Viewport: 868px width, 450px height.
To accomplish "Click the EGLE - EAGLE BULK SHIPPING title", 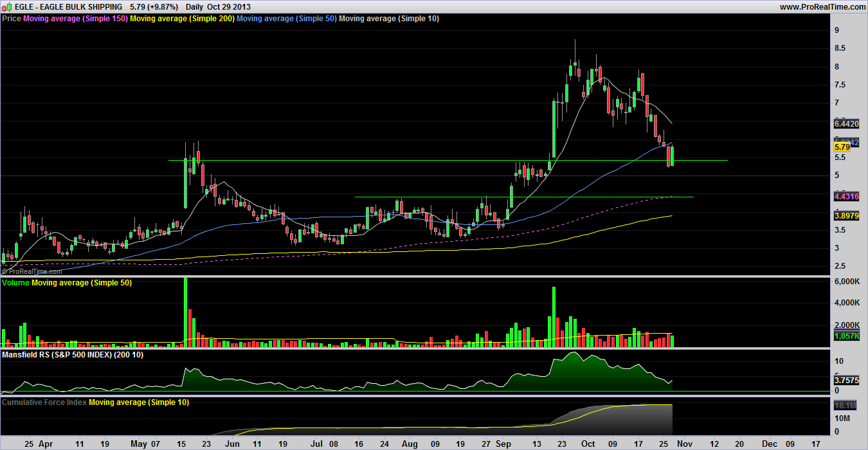I will [68, 6].
